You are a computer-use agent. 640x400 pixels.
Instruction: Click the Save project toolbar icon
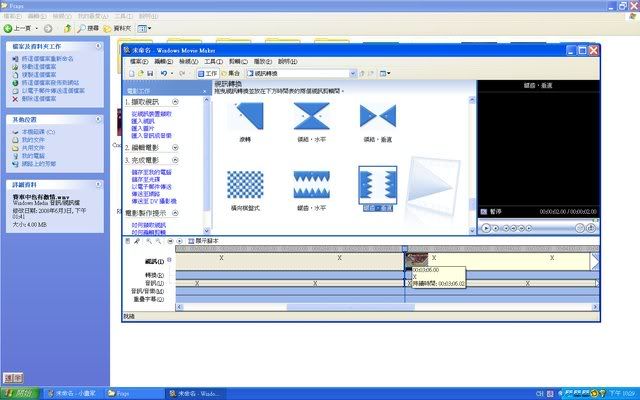pos(150,73)
